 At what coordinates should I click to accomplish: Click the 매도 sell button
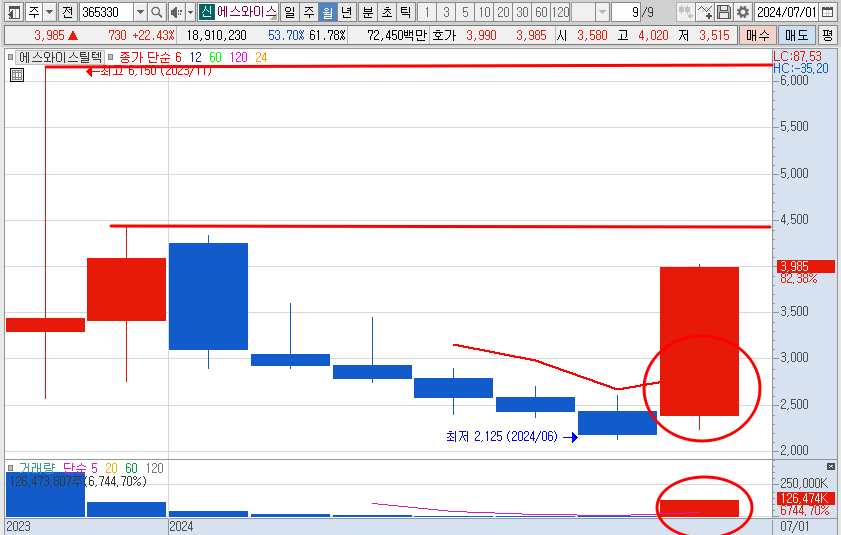coord(796,35)
